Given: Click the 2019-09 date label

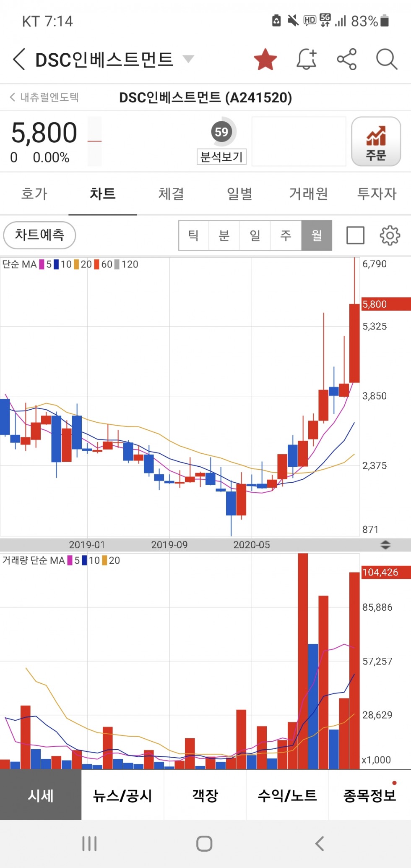Looking at the screenshot, I should (169, 545).
